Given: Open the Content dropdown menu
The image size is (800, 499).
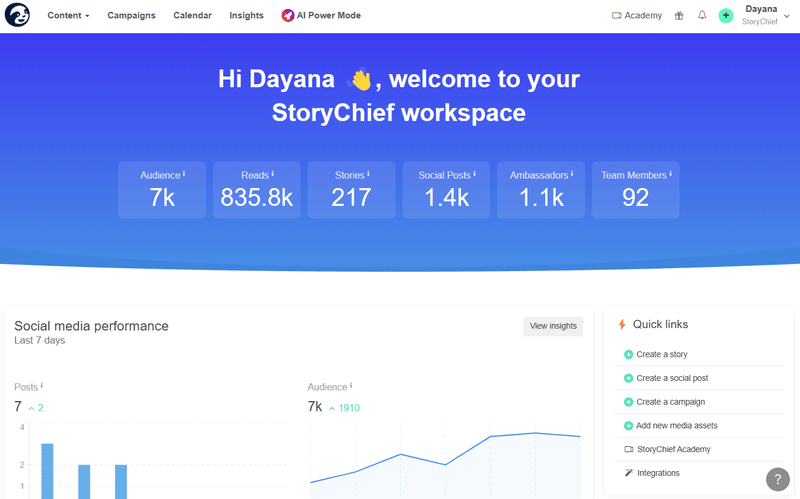Looking at the screenshot, I should (68, 15).
